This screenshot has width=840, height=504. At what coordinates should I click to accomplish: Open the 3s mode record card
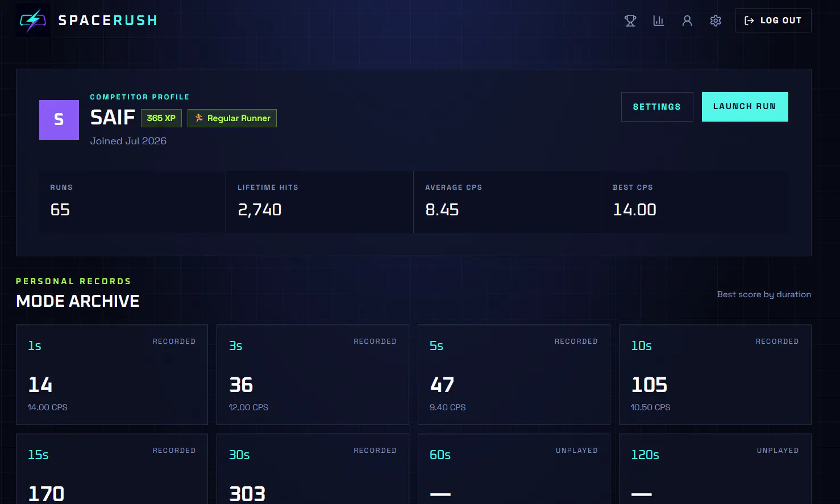click(313, 375)
